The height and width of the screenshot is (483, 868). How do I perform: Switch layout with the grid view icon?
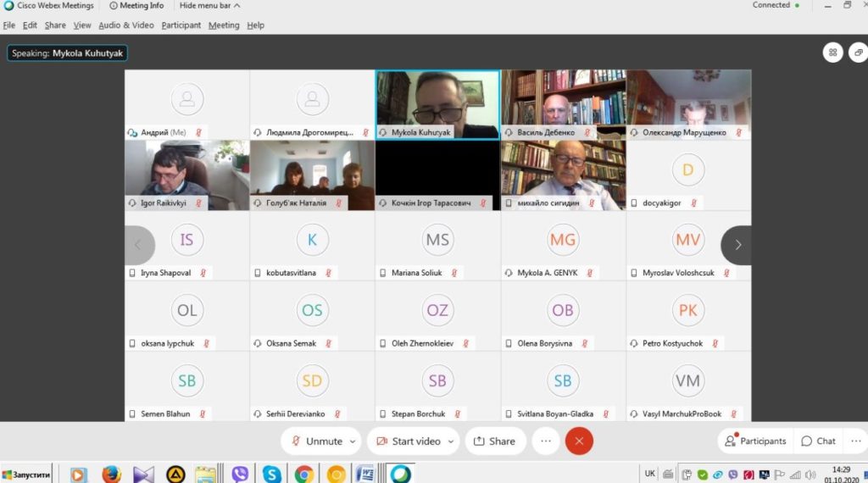(x=833, y=53)
